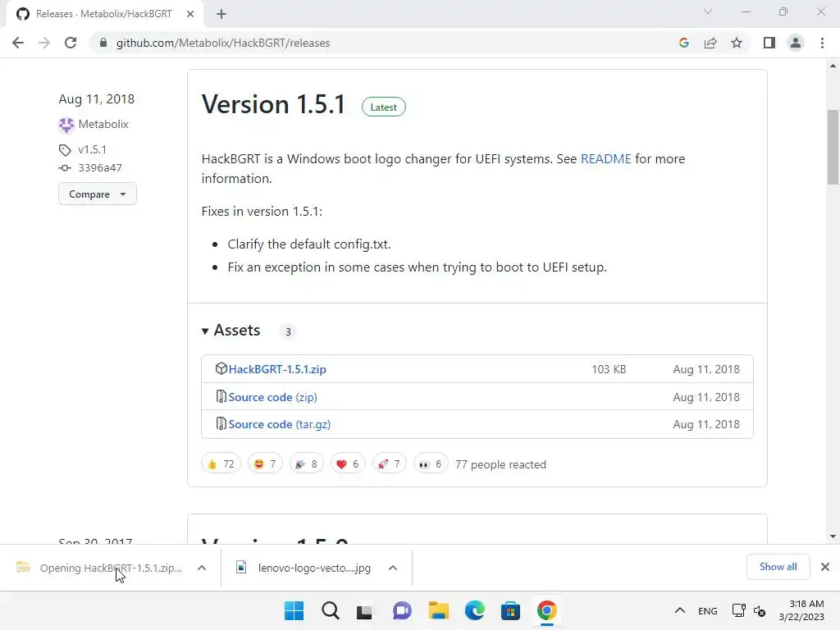This screenshot has width=840, height=630.
Task: Expand options for lenovo-logo jpg download
Action: pyautogui.click(x=393, y=568)
